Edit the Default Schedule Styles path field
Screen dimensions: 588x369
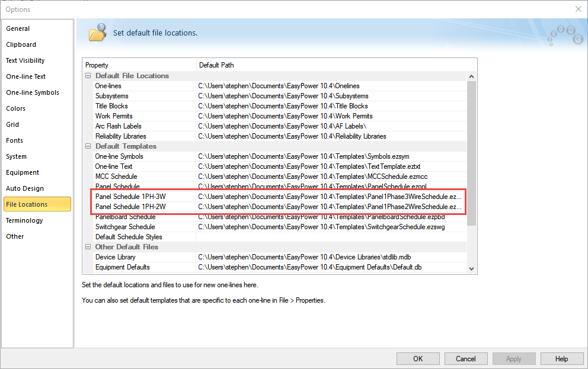331,237
